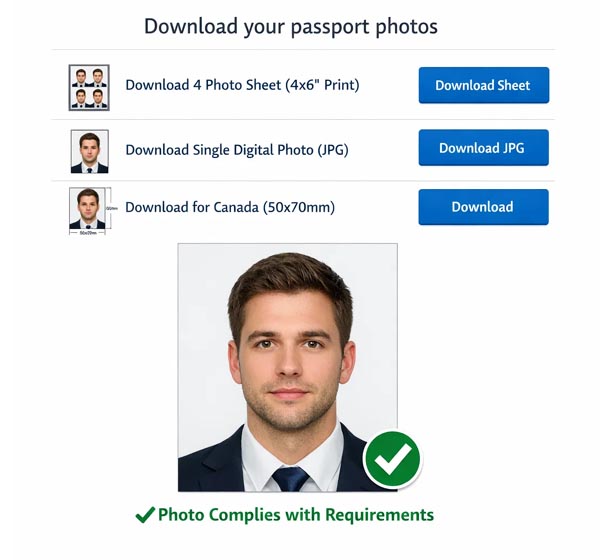Click "Download 4 Photo Sheet" label text
Image resolution: width=600 pixels, height=560 pixels.
242,85
